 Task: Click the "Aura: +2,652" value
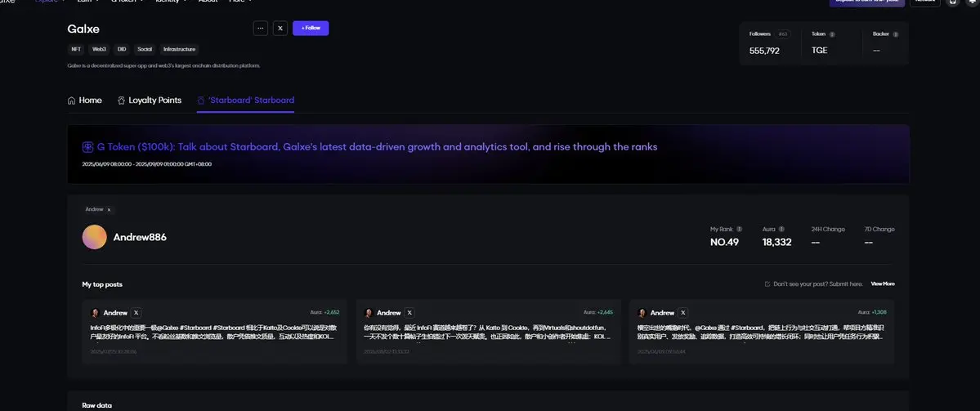[x=325, y=312]
